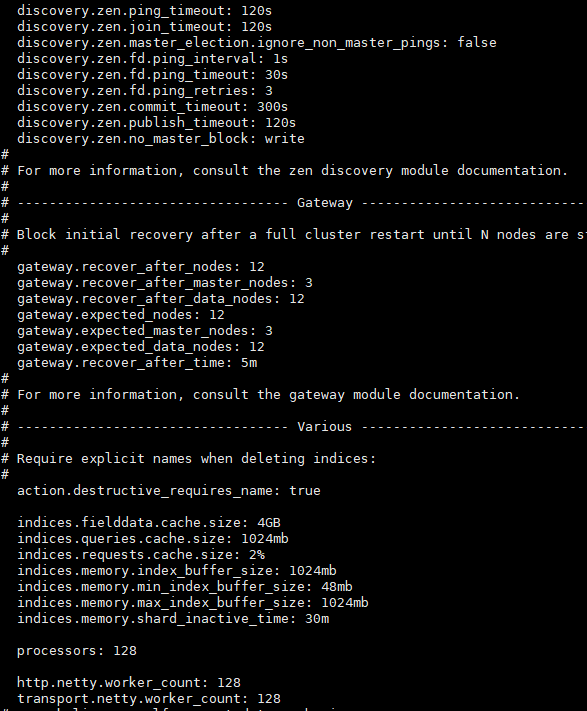Viewport: 587px width, 711px height.
Task: Click the action.destructive_requires_name true value
Action: [305, 491]
